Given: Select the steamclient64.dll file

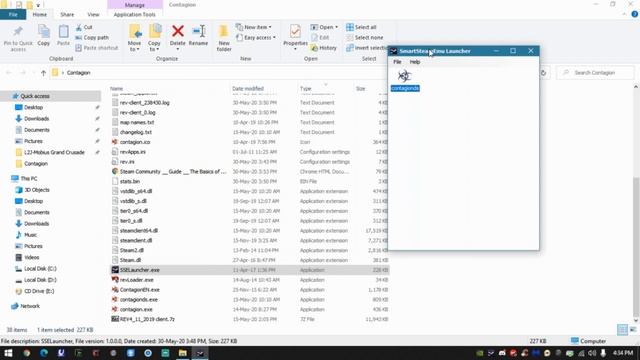Looking at the screenshot, I should (249, 231).
